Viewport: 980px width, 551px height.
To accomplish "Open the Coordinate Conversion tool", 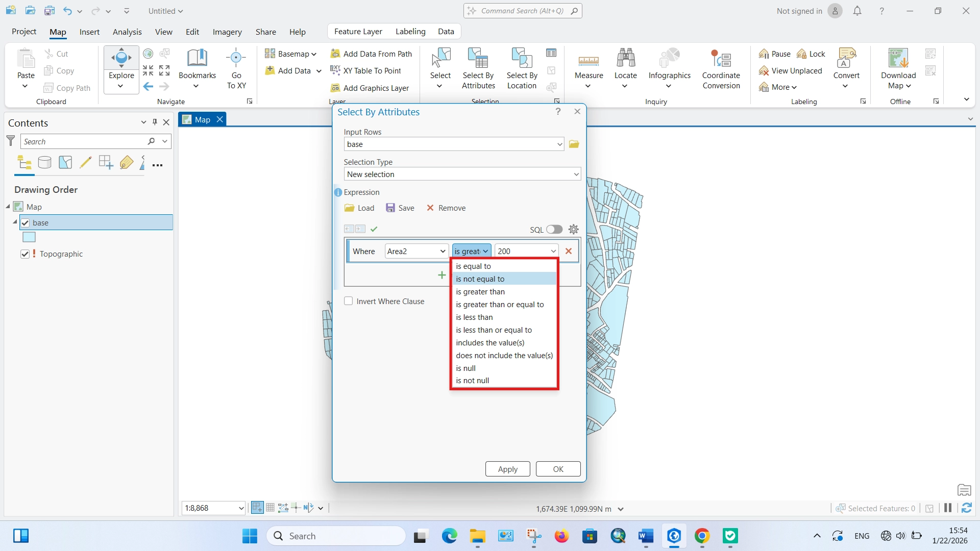I will pyautogui.click(x=721, y=69).
